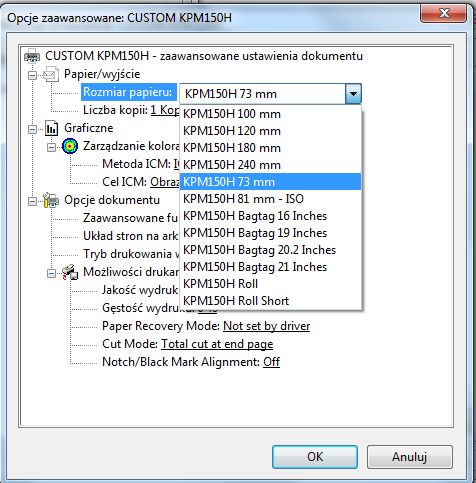Click the Opcje dokumentu printer icon
The width and height of the screenshot is (476, 483).
[51, 200]
